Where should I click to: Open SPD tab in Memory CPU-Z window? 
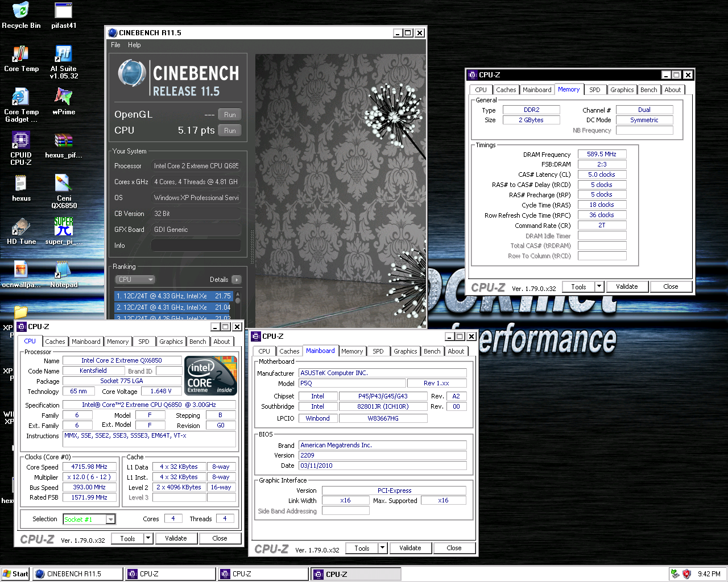(x=595, y=90)
